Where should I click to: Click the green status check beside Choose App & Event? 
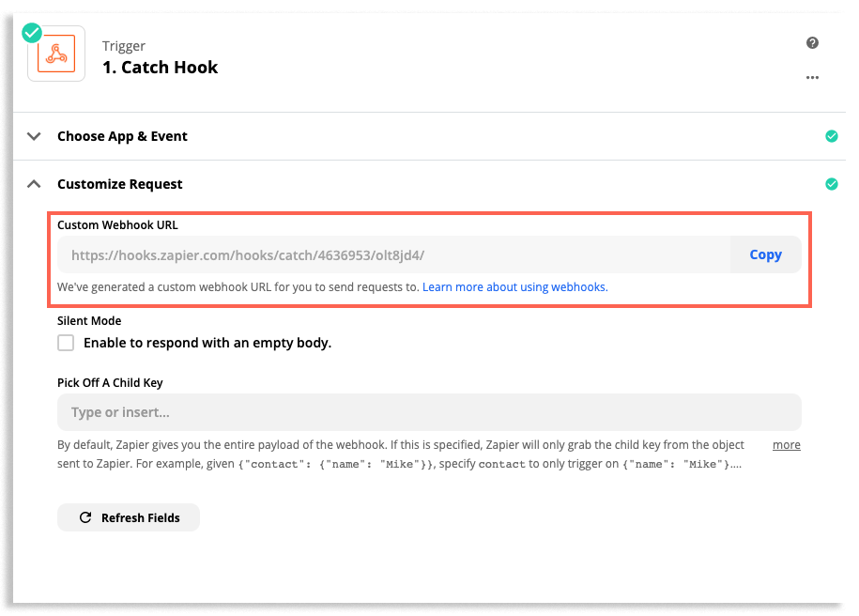click(831, 136)
